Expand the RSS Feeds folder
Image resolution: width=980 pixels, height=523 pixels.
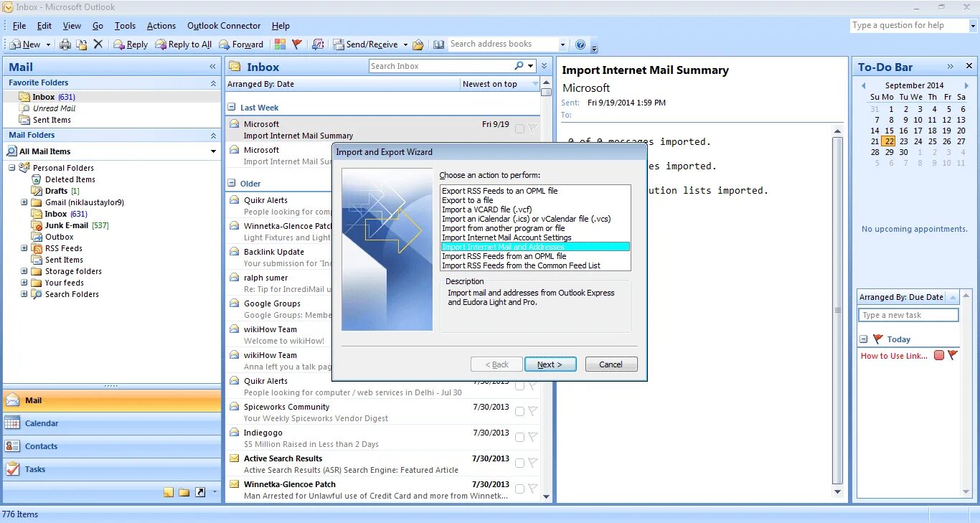tap(24, 248)
